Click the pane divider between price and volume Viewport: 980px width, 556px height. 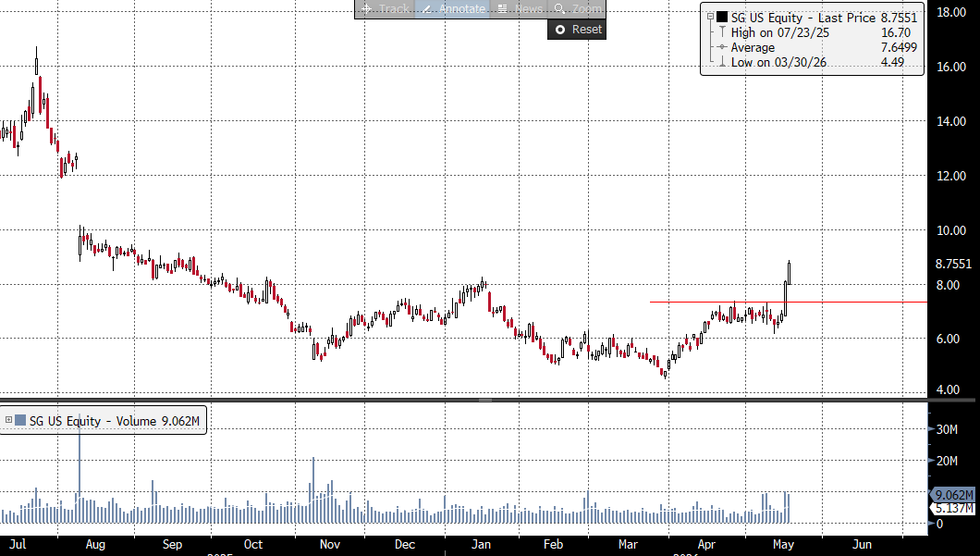(x=485, y=400)
